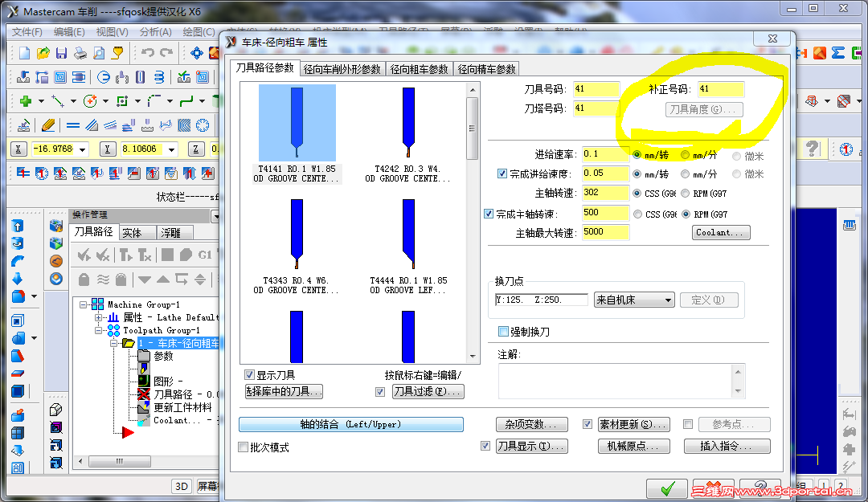
Task: Select mm/分 radio for 进给速率
Action: (x=686, y=155)
